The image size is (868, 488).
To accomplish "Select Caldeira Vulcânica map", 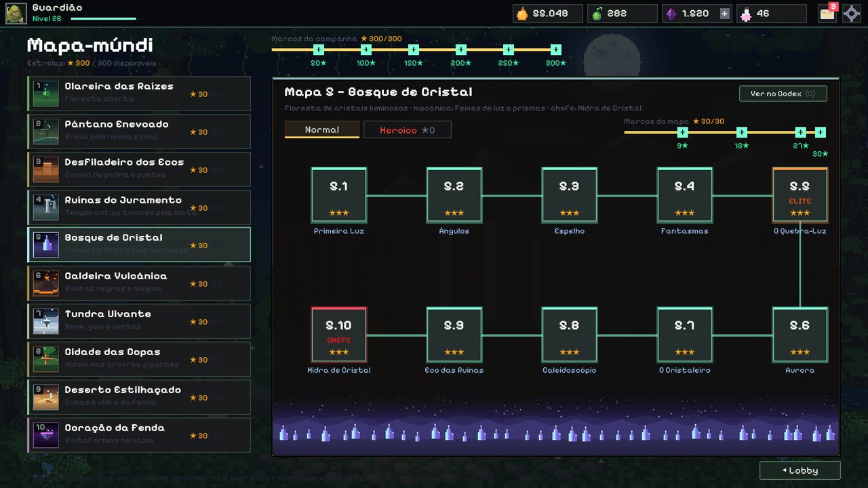I will (x=139, y=283).
